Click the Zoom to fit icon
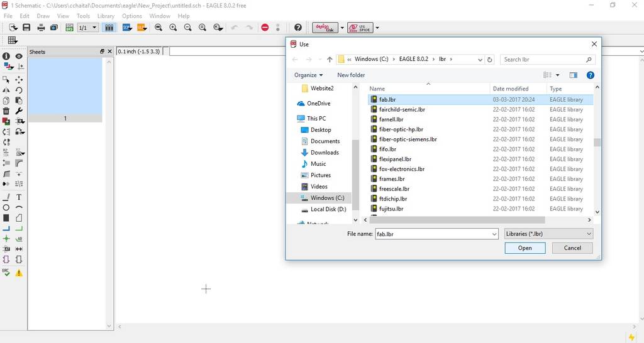 pyautogui.click(x=158, y=28)
